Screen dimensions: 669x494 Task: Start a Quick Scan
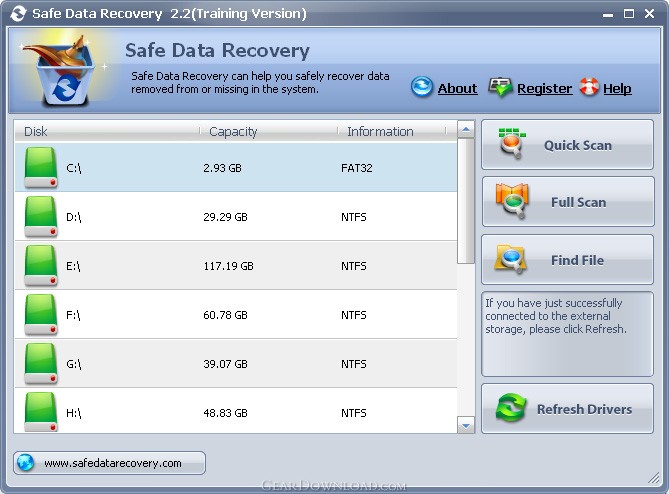coord(567,145)
